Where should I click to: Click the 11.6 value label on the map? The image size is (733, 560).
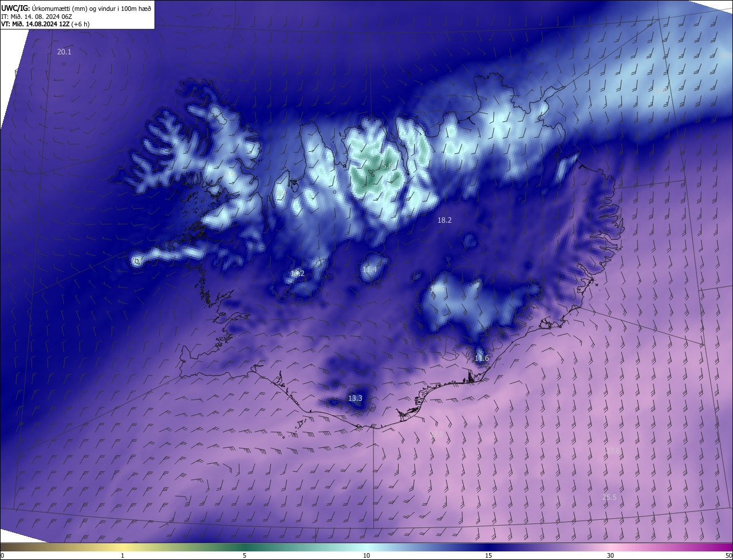482,358
